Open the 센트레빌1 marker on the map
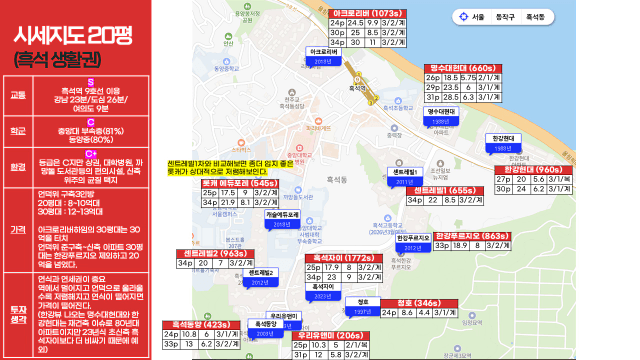 pos(404,177)
